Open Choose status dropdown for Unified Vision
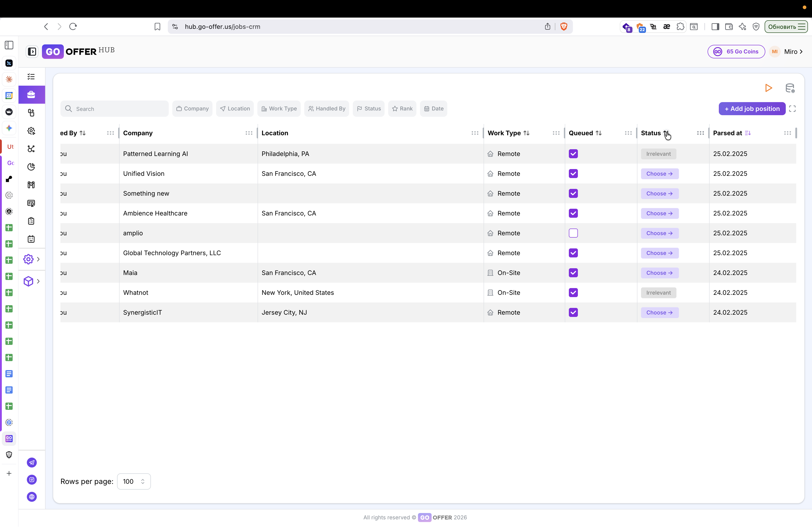 [x=659, y=174]
